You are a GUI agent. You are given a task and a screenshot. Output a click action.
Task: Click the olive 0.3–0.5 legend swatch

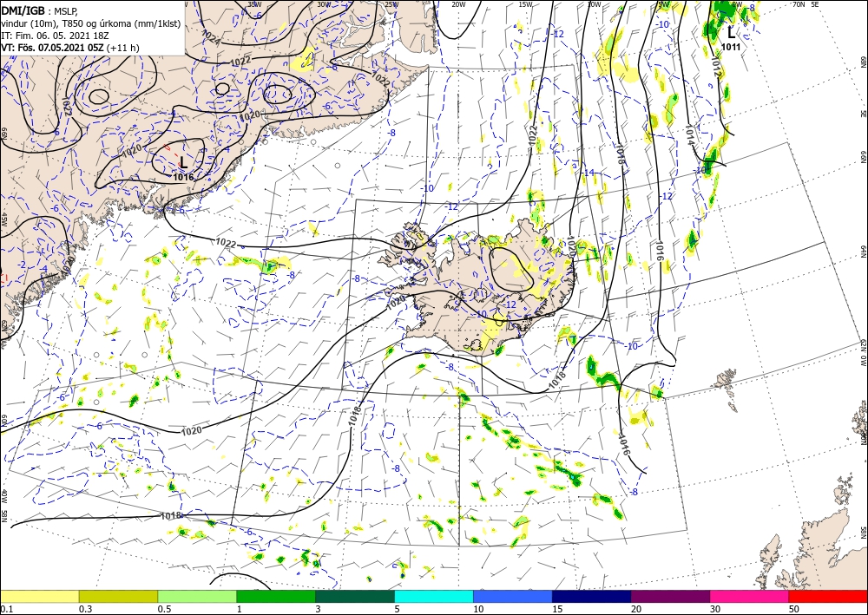[x=118, y=596]
